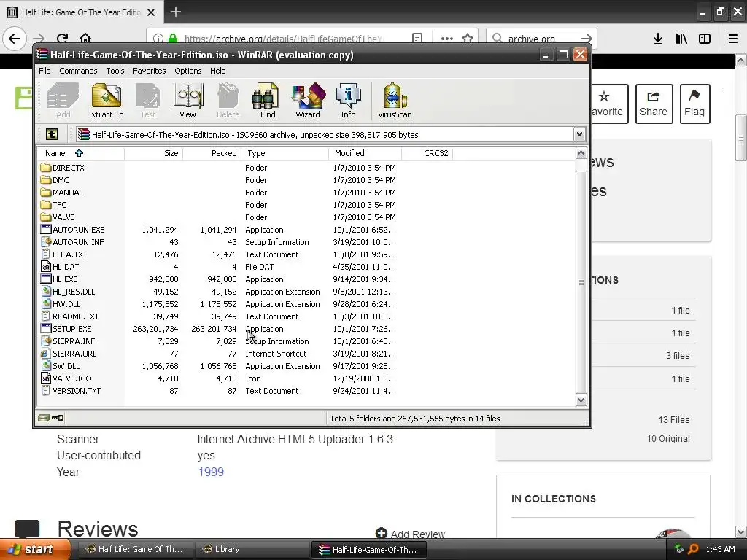Select the VALVE folder icon
The width and height of the screenshot is (747, 560).
point(46,217)
